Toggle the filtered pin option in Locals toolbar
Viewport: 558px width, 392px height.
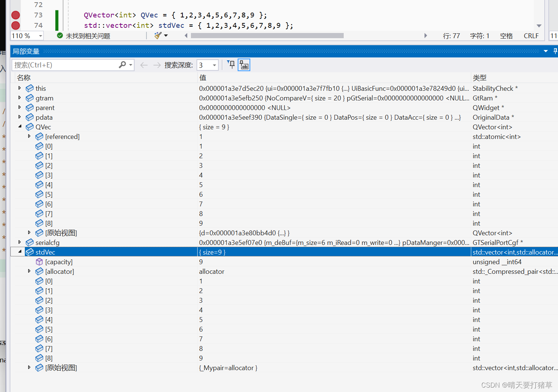pos(231,64)
